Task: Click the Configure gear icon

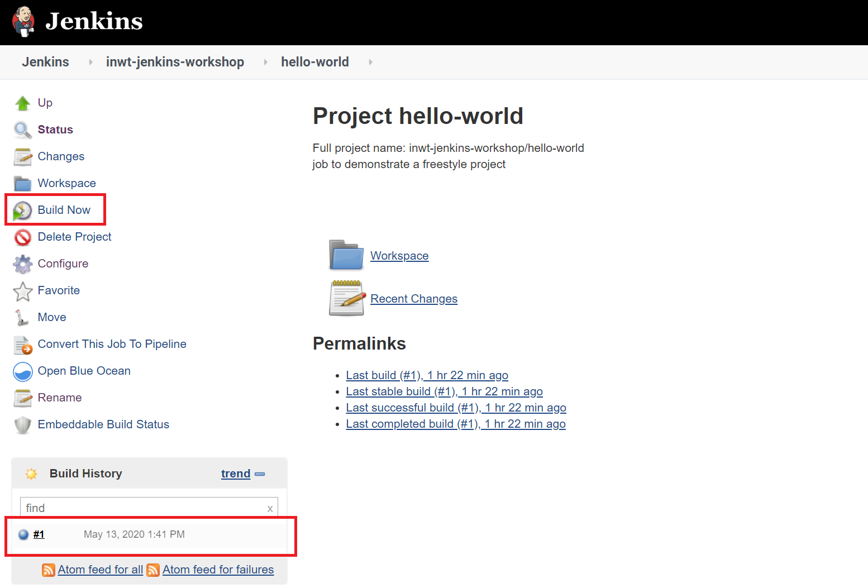Action: pyautogui.click(x=23, y=264)
